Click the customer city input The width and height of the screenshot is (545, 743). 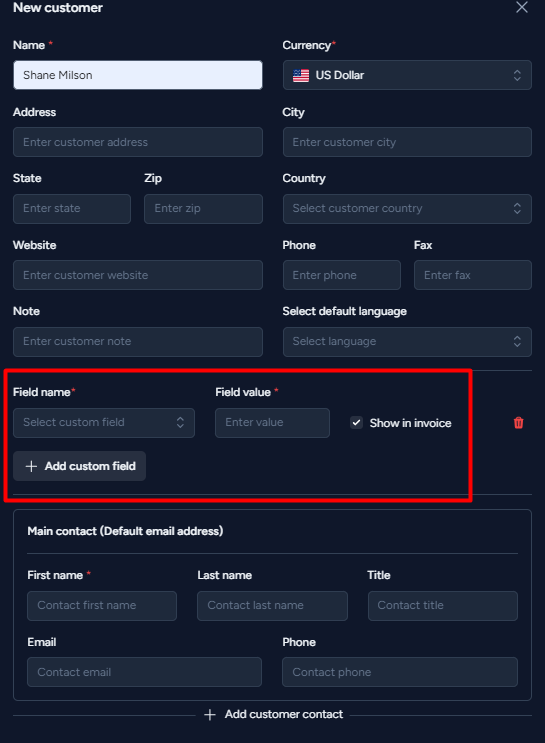click(407, 142)
